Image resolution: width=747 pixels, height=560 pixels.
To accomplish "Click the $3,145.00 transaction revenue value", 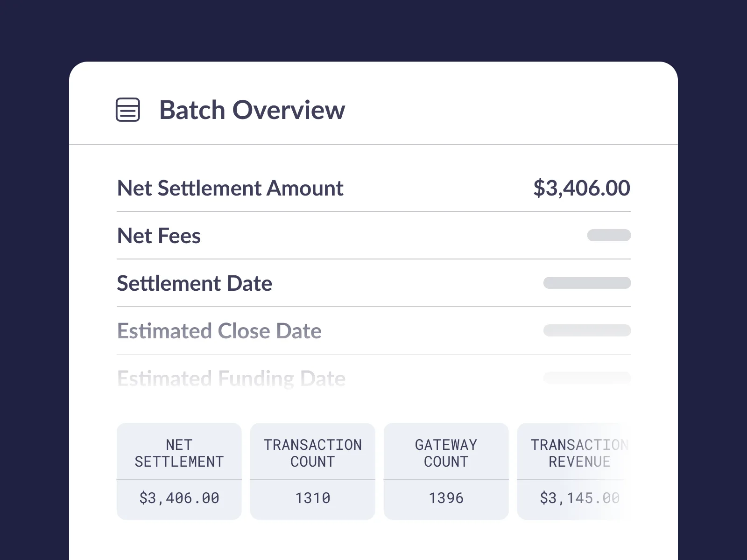I will (579, 498).
